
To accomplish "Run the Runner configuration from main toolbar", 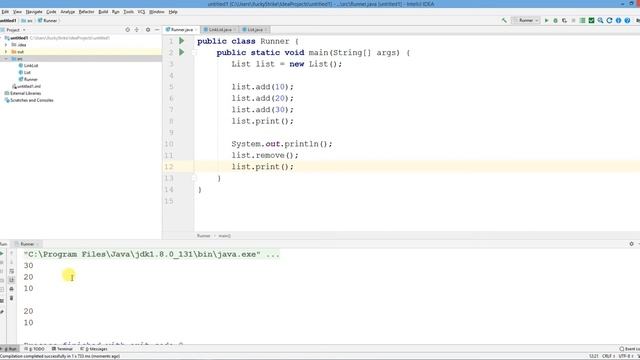I will pyautogui.click(x=547, y=20).
